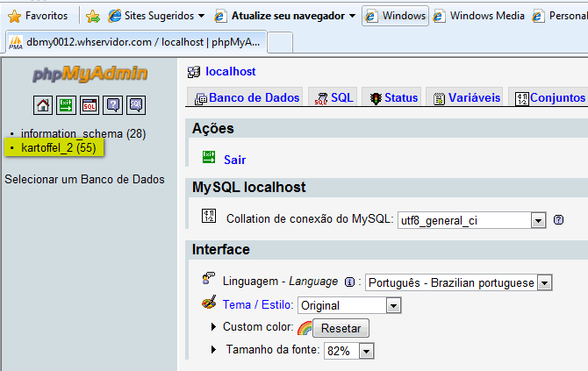Click the language person icon

pos(209,278)
